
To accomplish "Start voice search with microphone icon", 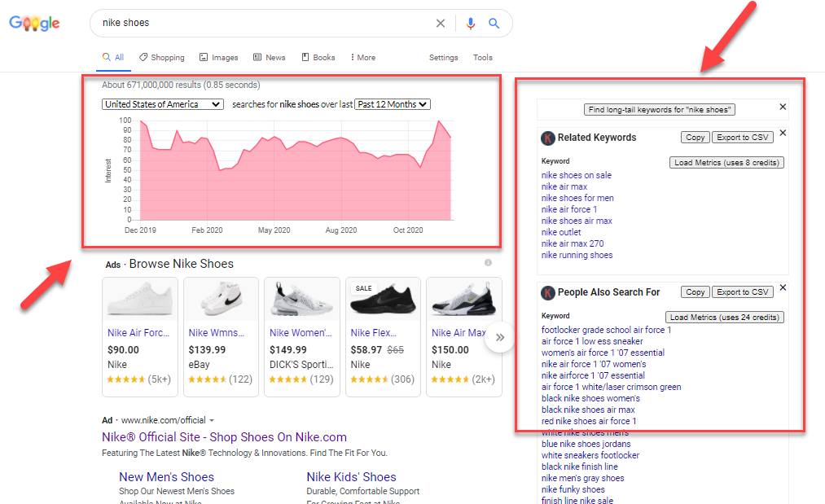I will click(471, 23).
